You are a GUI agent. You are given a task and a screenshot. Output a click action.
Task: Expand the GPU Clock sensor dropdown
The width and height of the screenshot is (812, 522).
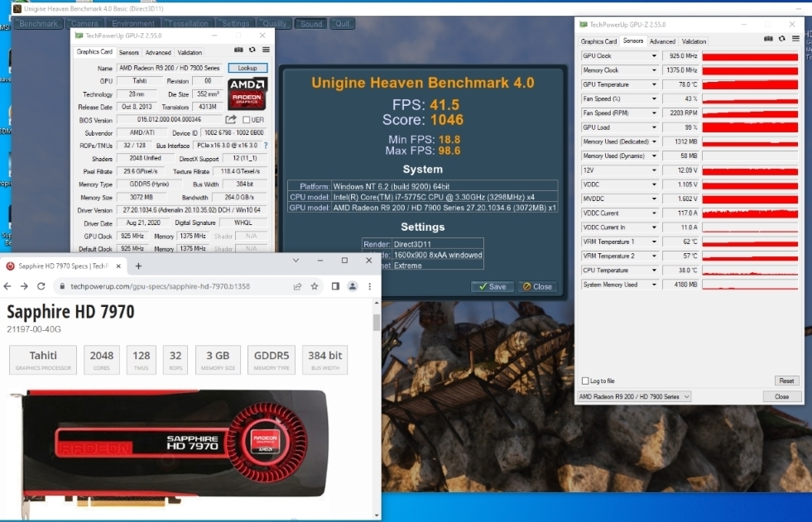[x=654, y=56]
